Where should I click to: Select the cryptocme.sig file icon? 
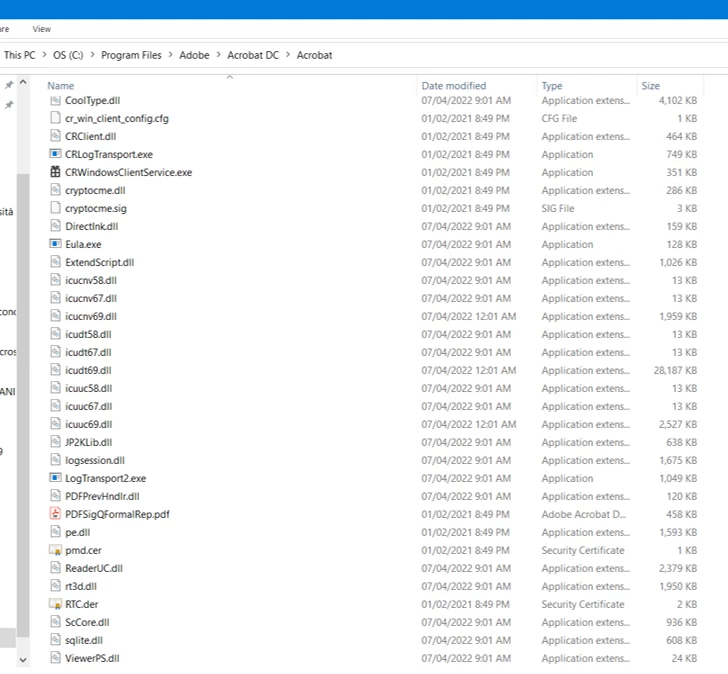click(55, 208)
